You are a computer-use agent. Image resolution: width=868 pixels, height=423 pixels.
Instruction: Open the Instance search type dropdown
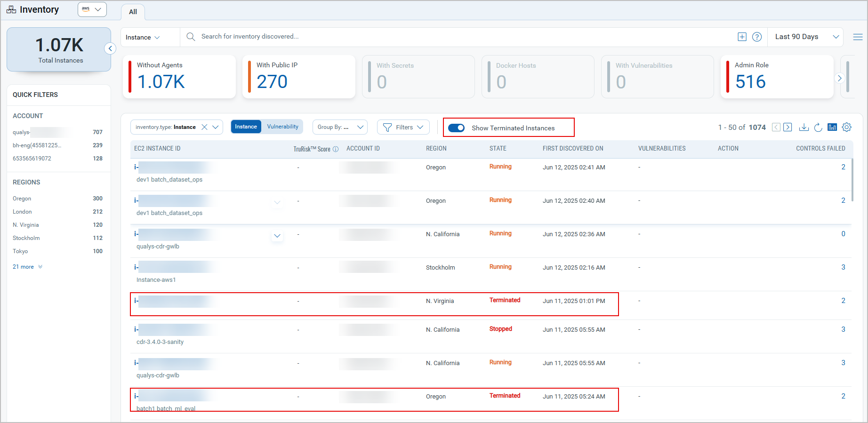coord(143,37)
